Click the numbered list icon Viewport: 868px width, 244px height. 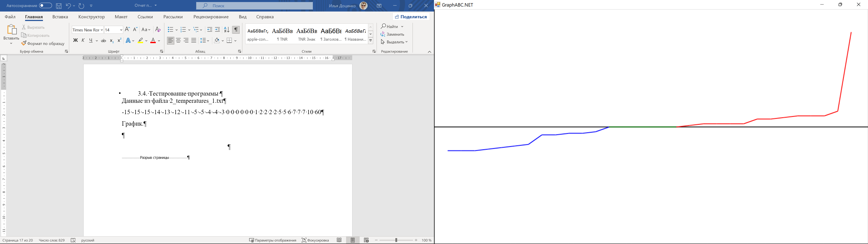[183, 30]
